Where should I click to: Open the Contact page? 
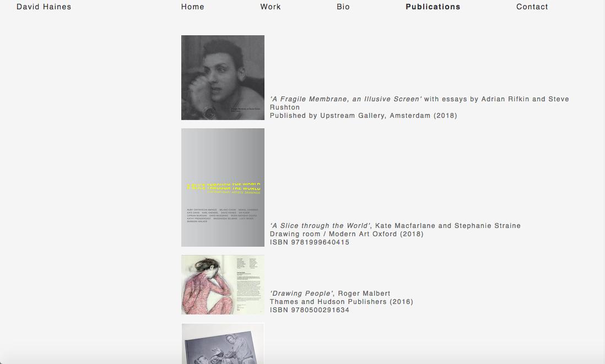pos(532,7)
